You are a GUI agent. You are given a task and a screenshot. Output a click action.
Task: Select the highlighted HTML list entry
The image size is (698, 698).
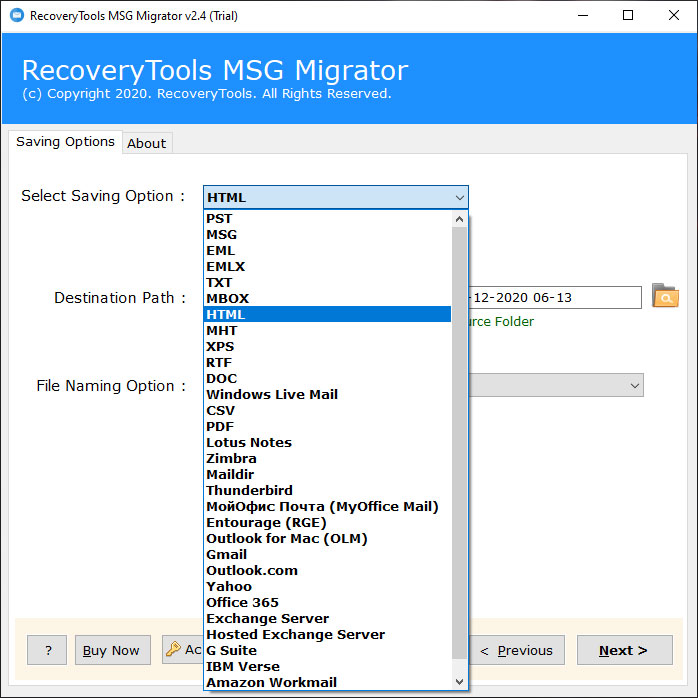(x=327, y=314)
